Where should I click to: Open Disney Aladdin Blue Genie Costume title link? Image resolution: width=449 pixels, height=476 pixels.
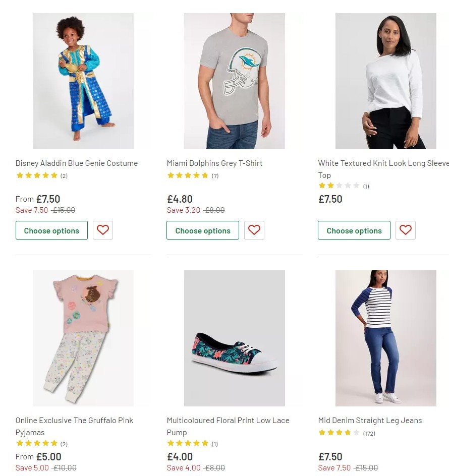[x=77, y=163]
